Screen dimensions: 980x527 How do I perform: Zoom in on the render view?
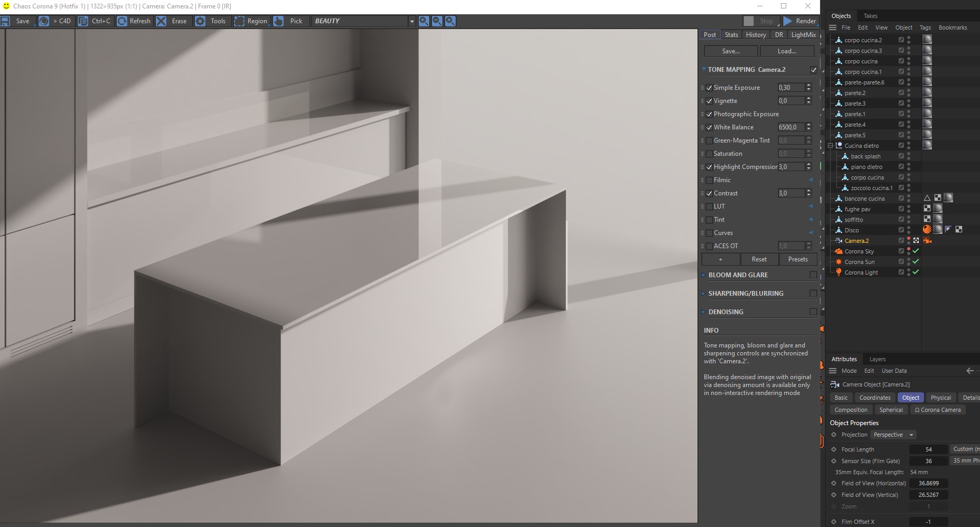tap(424, 21)
